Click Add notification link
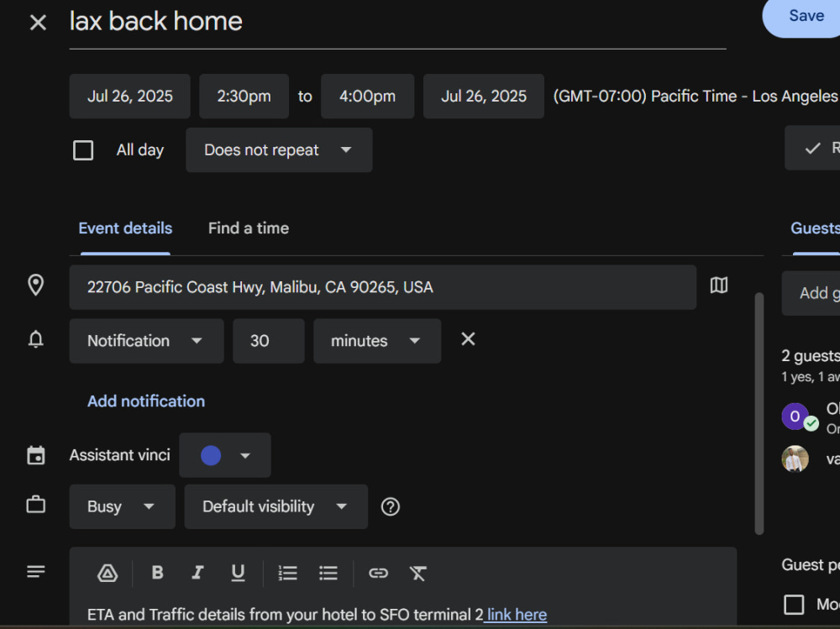Viewport: 840px width, 629px height. point(146,401)
